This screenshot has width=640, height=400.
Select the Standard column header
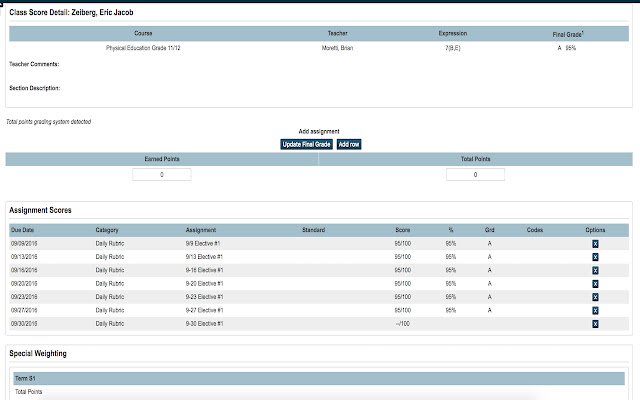pos(313,230)
